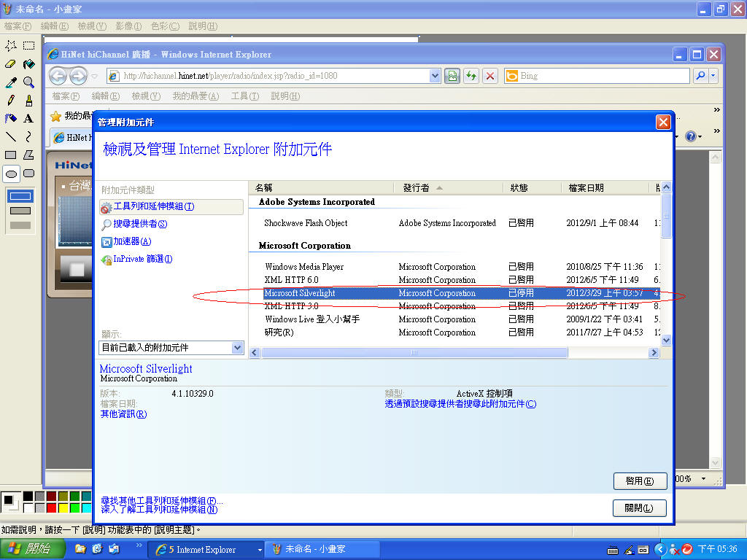Select the Pick Color eyedropper tool
Viewport: 747px width, 560px height.
[x=10, y=82]
